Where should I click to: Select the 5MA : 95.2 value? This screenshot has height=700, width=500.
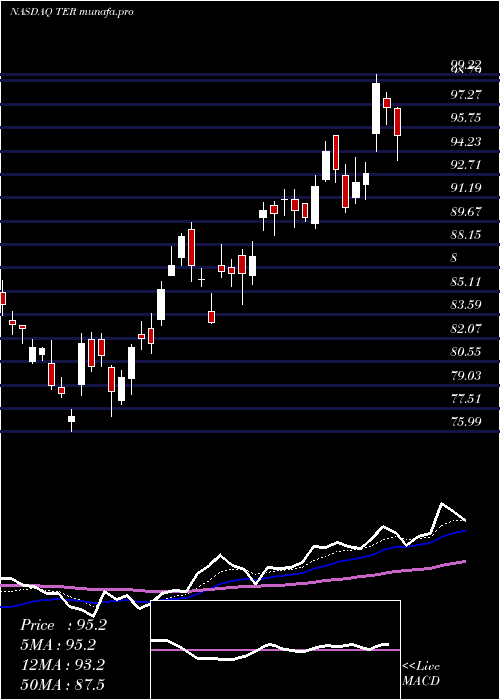(x=58, y=645)
